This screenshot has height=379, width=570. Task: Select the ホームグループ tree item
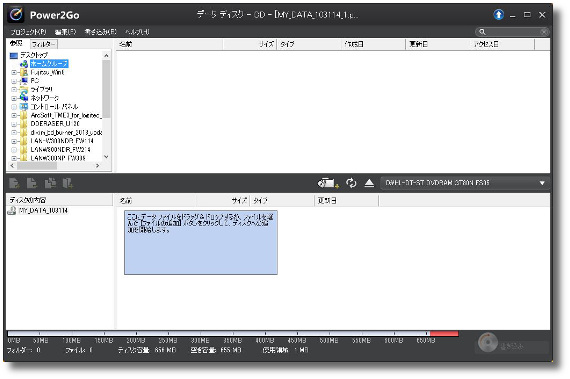click(x=49, y=64)
